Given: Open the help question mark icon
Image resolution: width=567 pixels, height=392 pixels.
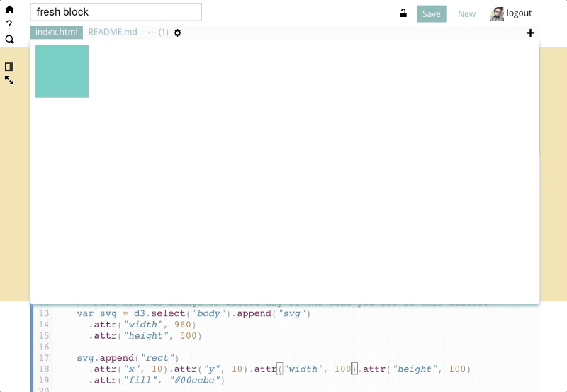Looking at the screenshot, I should [x=9, y=25].
